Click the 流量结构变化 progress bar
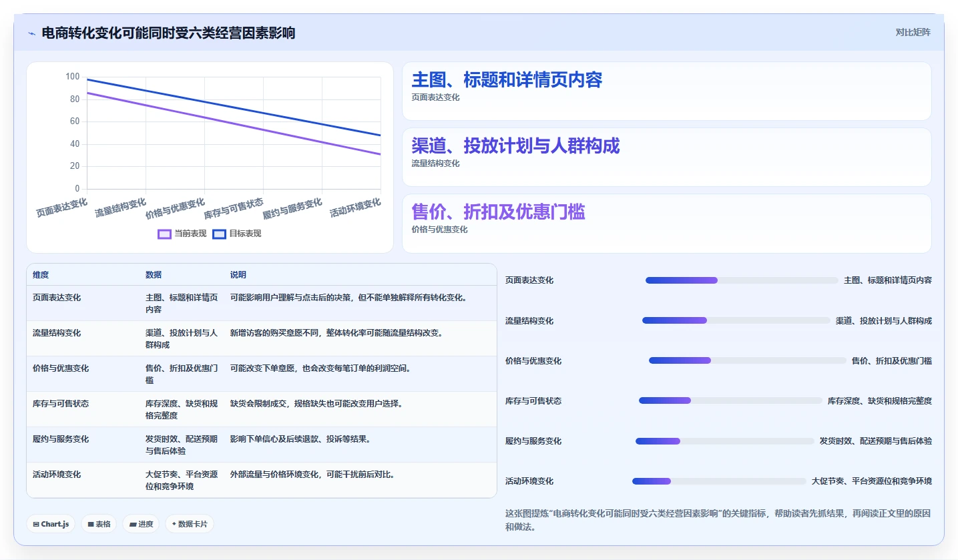The width and height of the screenshot is (958, 560). [x=736, y=320]
